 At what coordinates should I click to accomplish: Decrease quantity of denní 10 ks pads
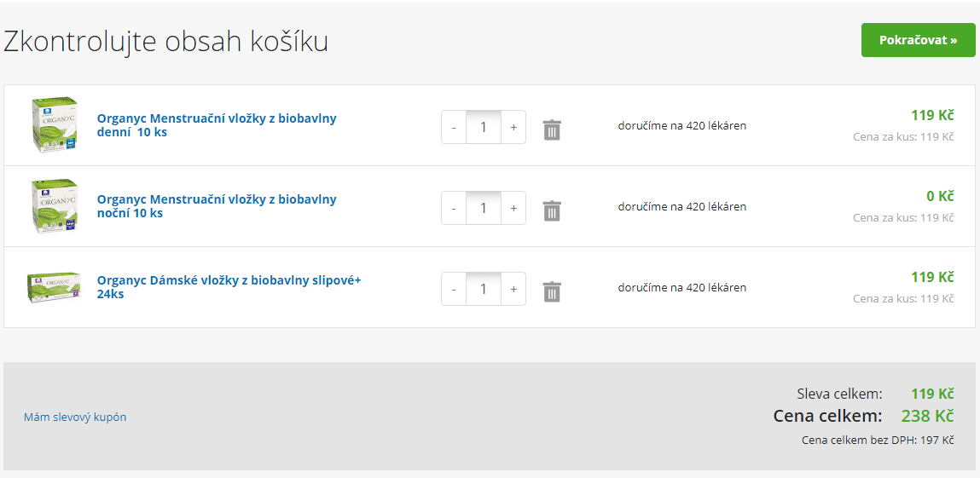pyautogui.click(x=454, y=127)
